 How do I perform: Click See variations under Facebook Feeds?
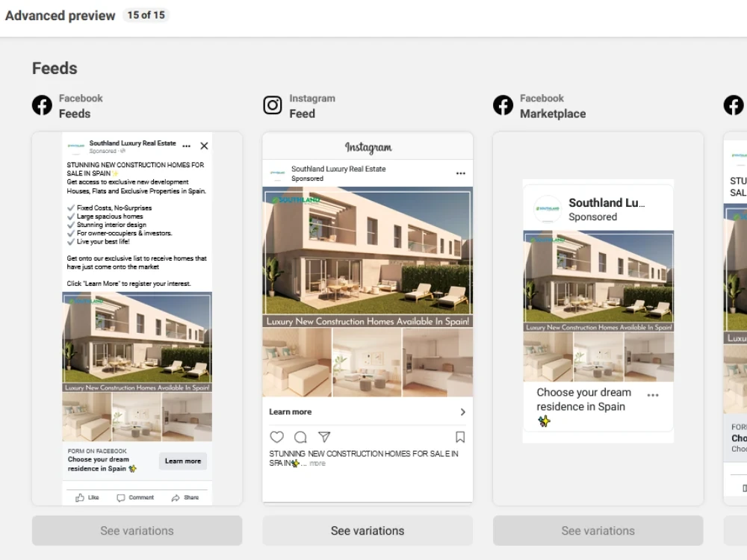point(137,530)
